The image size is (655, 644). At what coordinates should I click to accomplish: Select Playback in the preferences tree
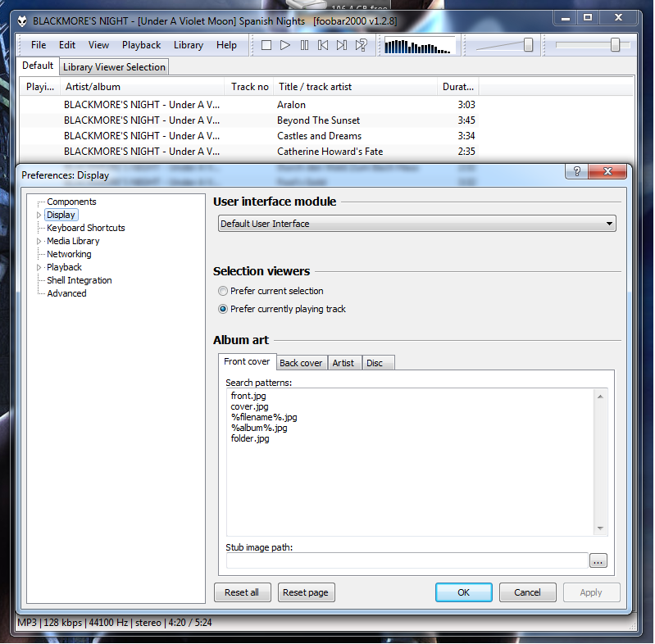[64, 267]
